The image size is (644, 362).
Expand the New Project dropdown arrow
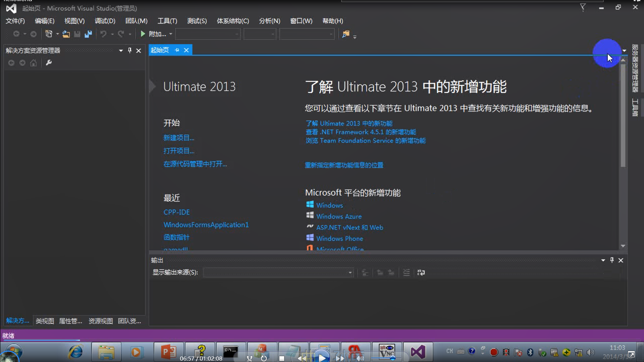[57, 34]
